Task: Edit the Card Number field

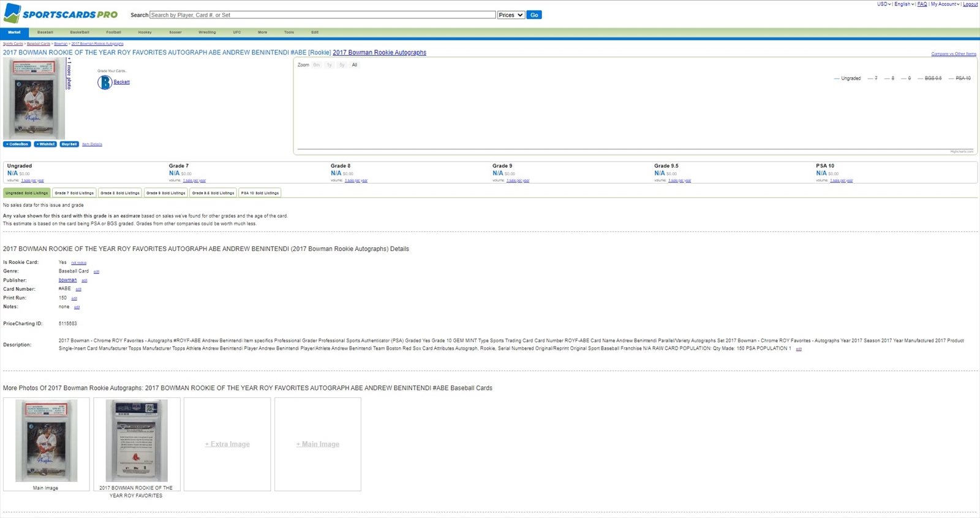Action: [x=78, y=290]
